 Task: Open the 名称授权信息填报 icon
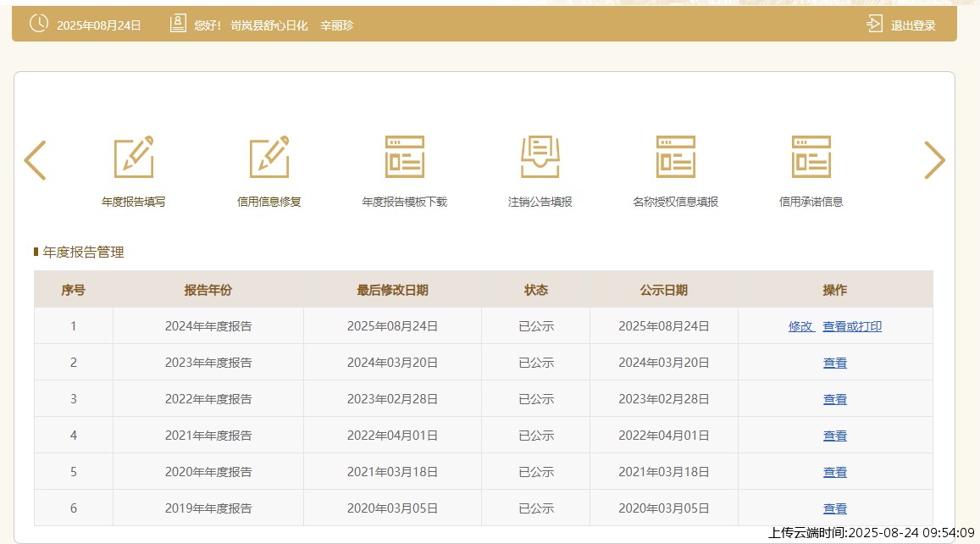(x=676, y=157)
